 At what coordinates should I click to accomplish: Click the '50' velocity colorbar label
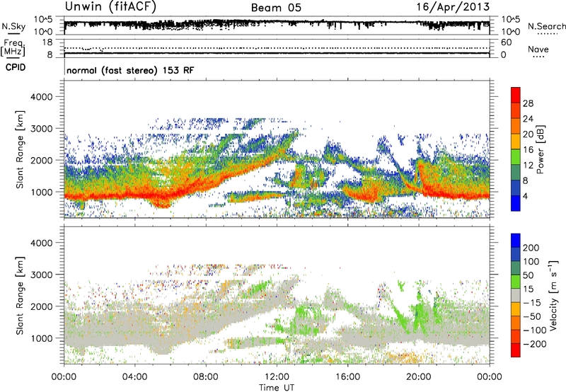528,275
